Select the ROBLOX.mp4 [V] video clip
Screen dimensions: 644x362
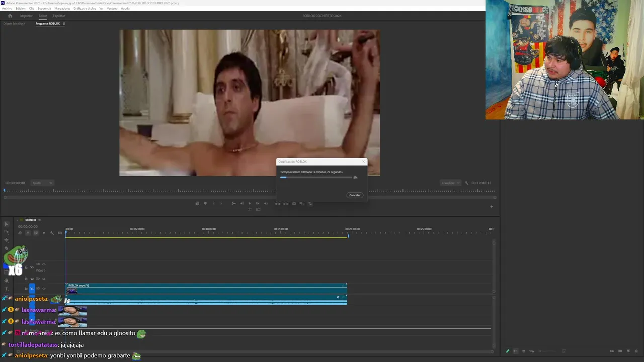point(206,288)
